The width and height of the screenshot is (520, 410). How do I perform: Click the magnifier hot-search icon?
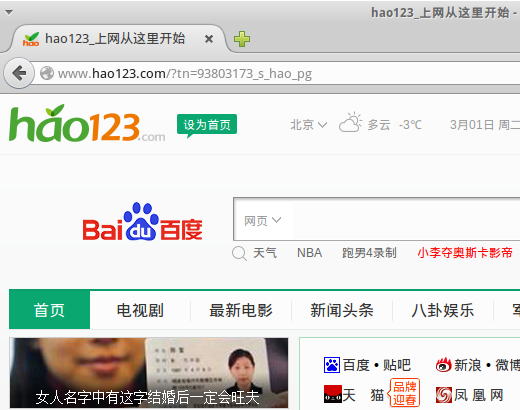[x=239, y=253]
